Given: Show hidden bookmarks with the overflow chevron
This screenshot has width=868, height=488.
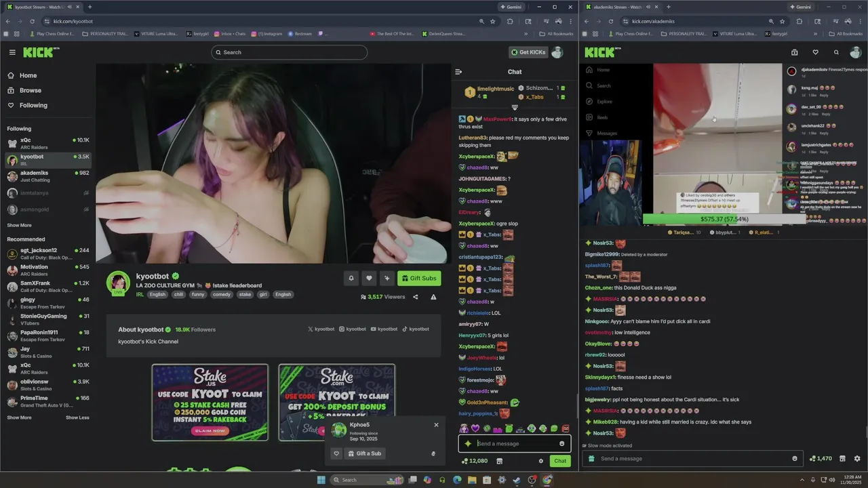Looking at the screenshot, I should tap(526, 33).
